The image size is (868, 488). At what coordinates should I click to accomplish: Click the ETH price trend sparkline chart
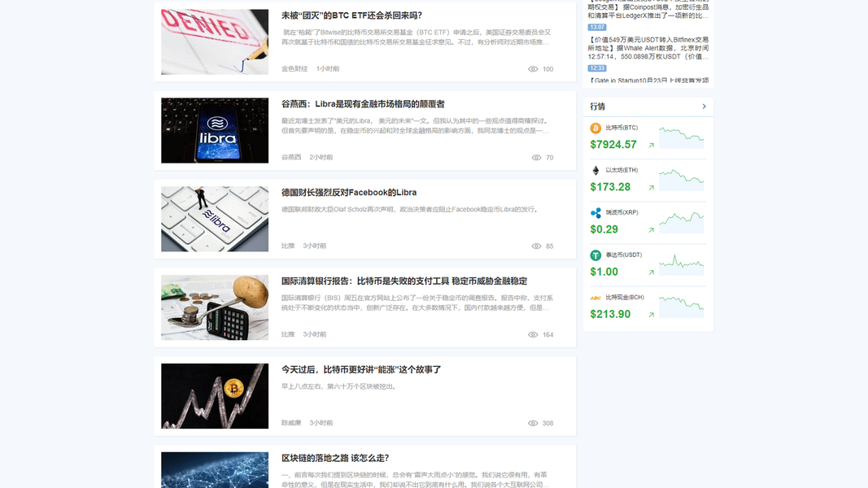point(682,180)
